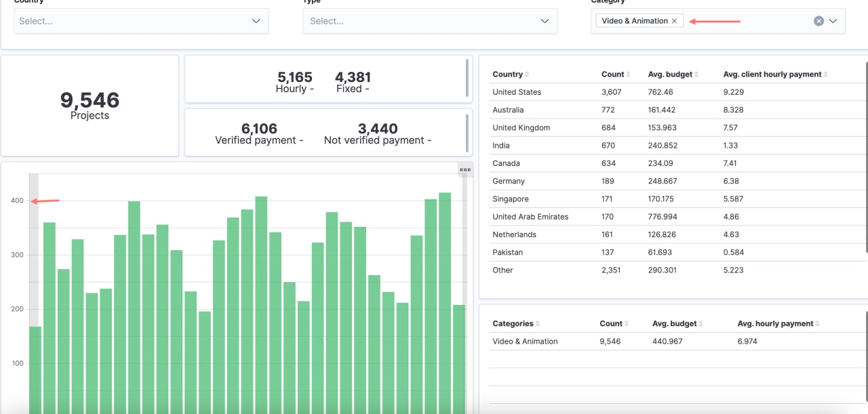The image size is (868, 414).
Task: Click the scrollbar in Hourly/Fixed panel
Action: (x=467, y=78)
